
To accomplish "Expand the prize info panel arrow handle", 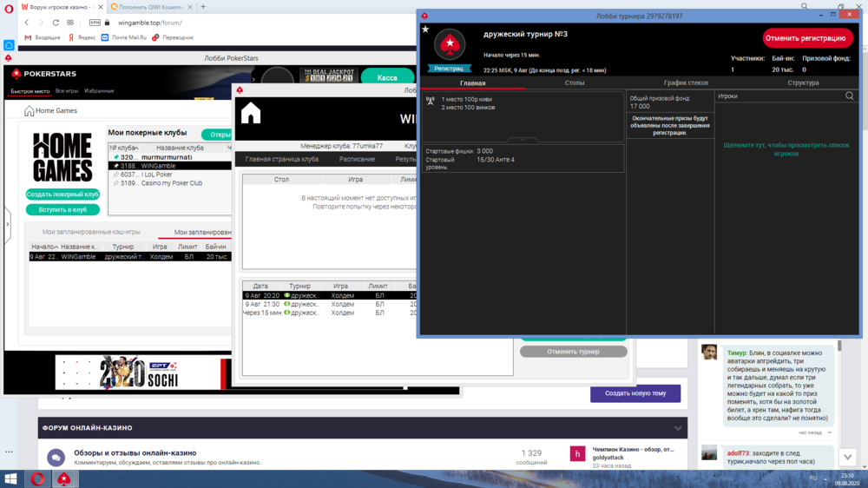I will coord(521,139).
